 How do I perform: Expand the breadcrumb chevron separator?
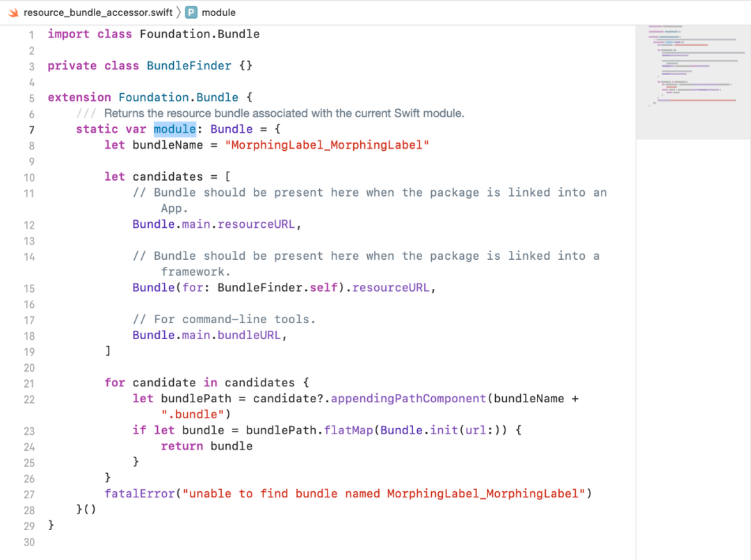tap(179, 13)
